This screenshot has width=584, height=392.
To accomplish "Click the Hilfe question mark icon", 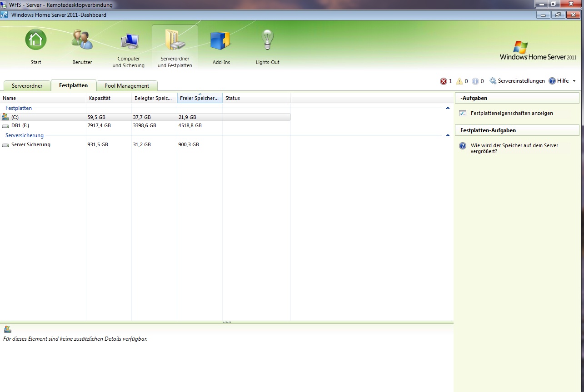I will (552, 81).
